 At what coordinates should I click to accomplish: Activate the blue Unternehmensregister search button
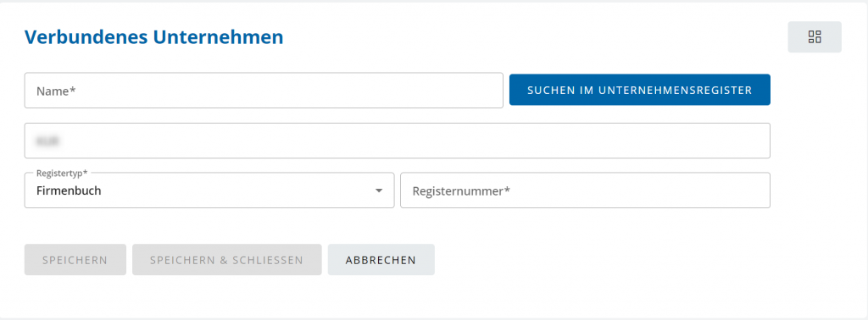tap(639, 90)
